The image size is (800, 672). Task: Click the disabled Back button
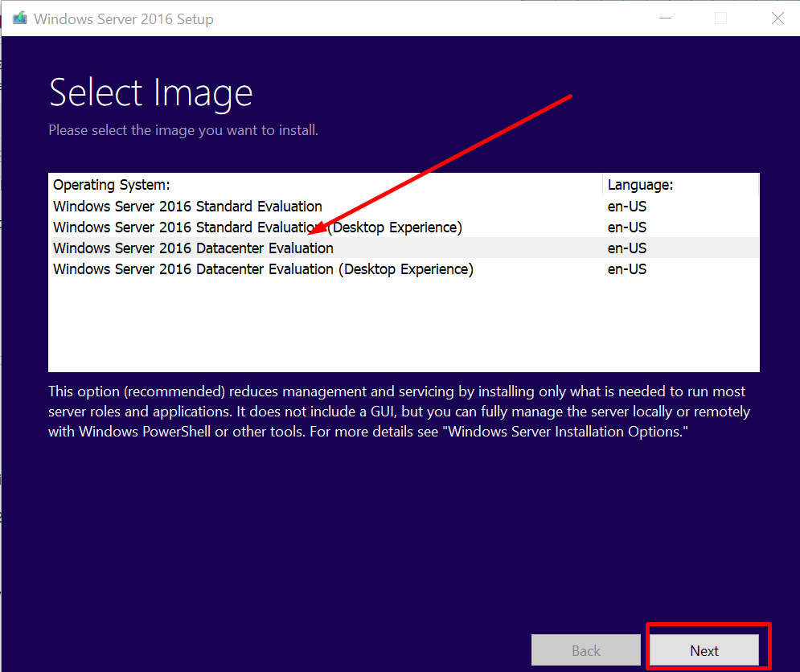pos(586,649)
